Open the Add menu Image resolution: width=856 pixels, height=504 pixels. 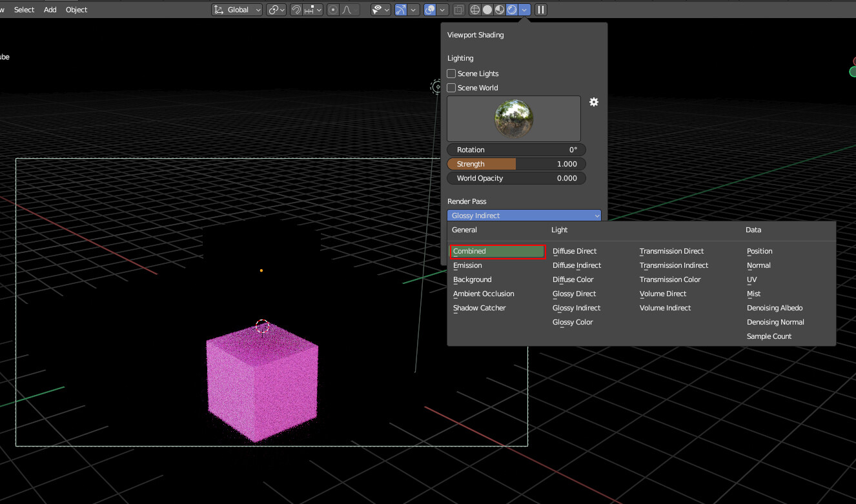(50, 10)
